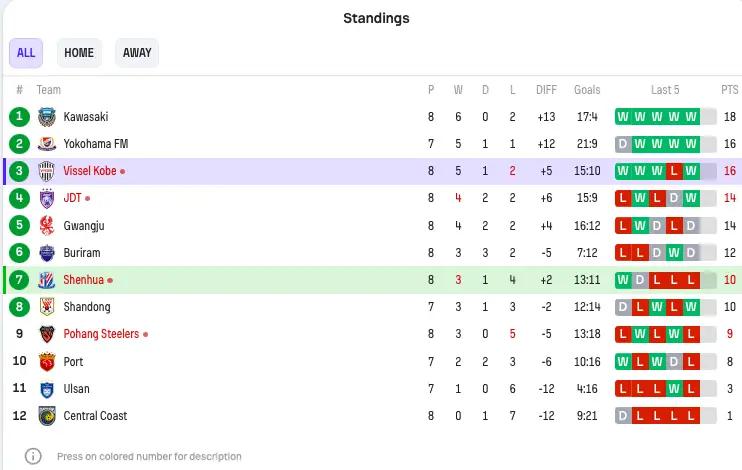Switch to the HOME standings tab
The image size is (742, 470).
coord(79,53)
